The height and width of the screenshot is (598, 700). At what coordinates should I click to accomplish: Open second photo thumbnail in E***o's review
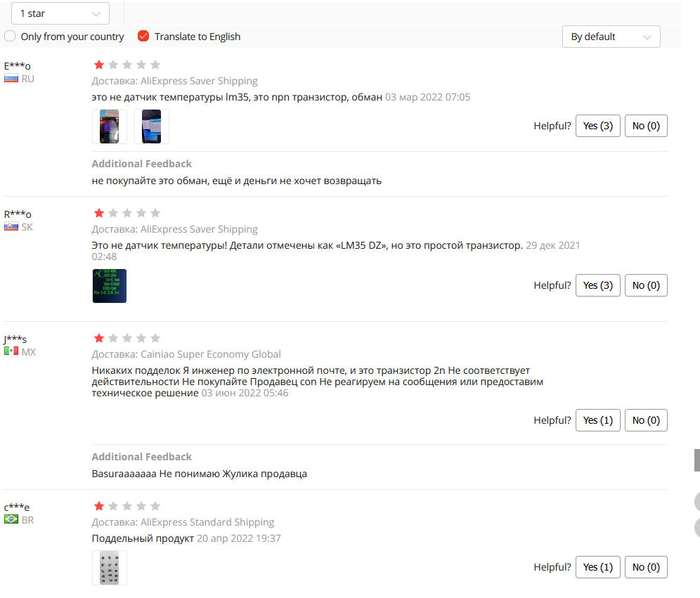click(x=151, y=126)
